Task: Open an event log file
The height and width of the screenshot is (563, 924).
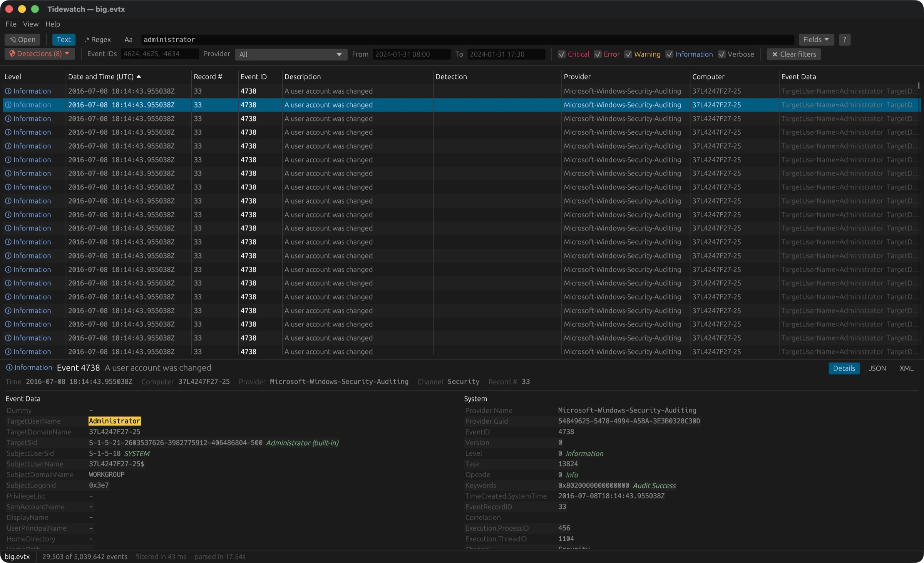Action: coord(23,40)
